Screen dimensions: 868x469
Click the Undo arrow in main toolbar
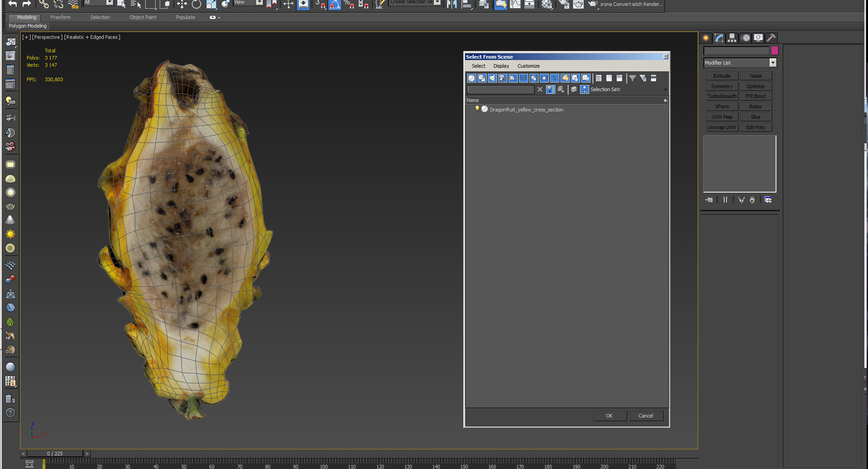[13, 4]
